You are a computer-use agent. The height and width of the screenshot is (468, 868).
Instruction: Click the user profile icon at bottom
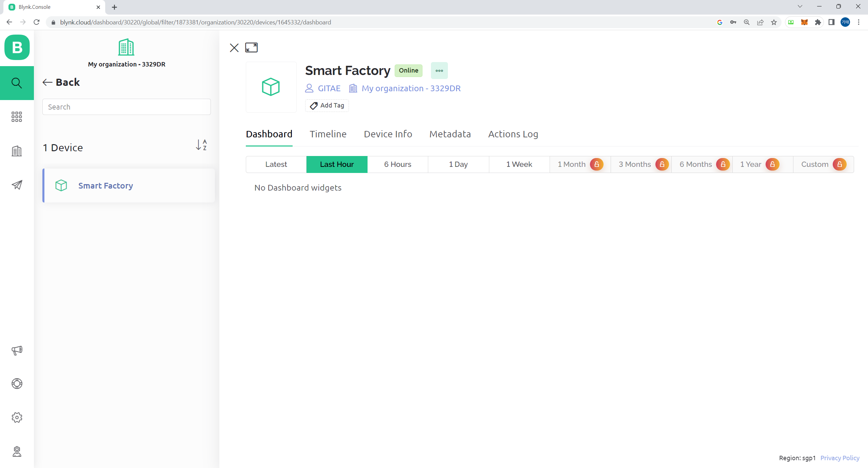pos(17,451)
